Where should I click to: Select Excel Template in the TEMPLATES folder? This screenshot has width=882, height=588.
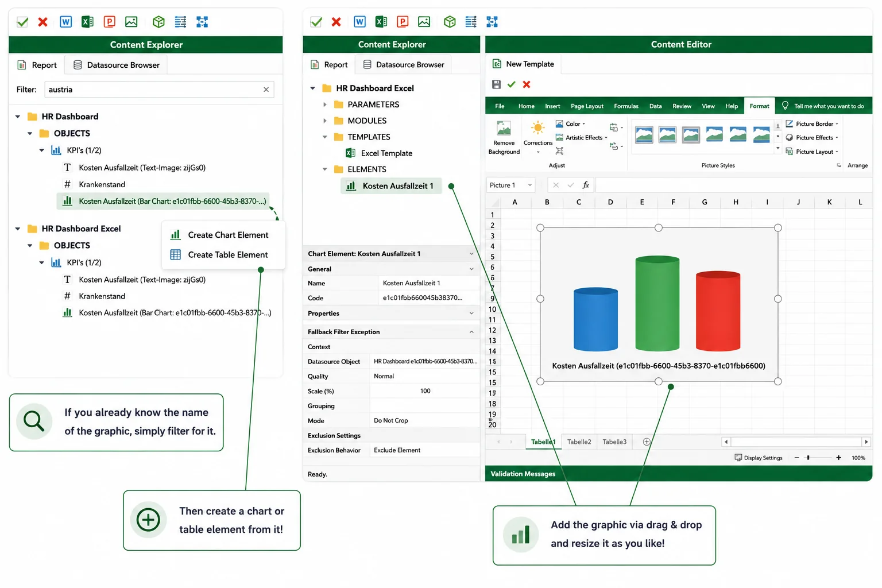pos(379,153)
